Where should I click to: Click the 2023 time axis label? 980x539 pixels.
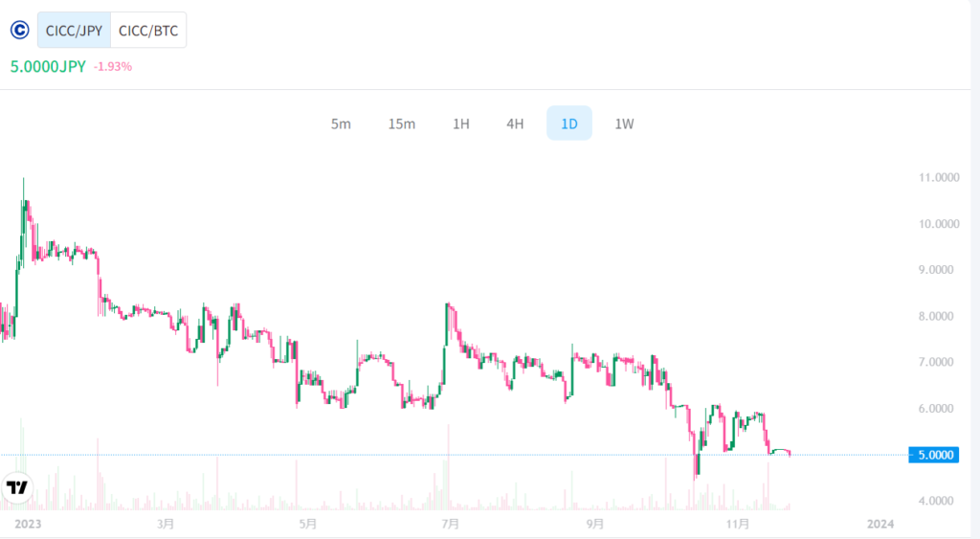coord(28,524)
